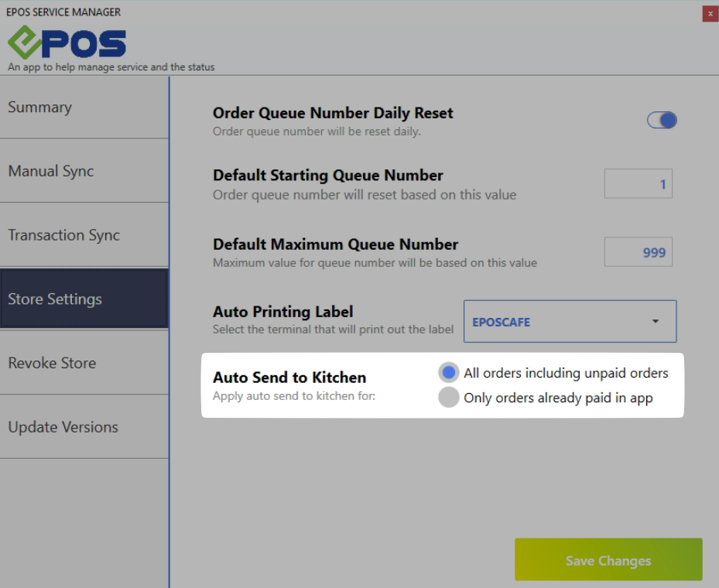The height and width of the screenshot is (588, 719).
Task: Click the Order Queue Number Daily Reset heading
Action: (x=333, y=113)
